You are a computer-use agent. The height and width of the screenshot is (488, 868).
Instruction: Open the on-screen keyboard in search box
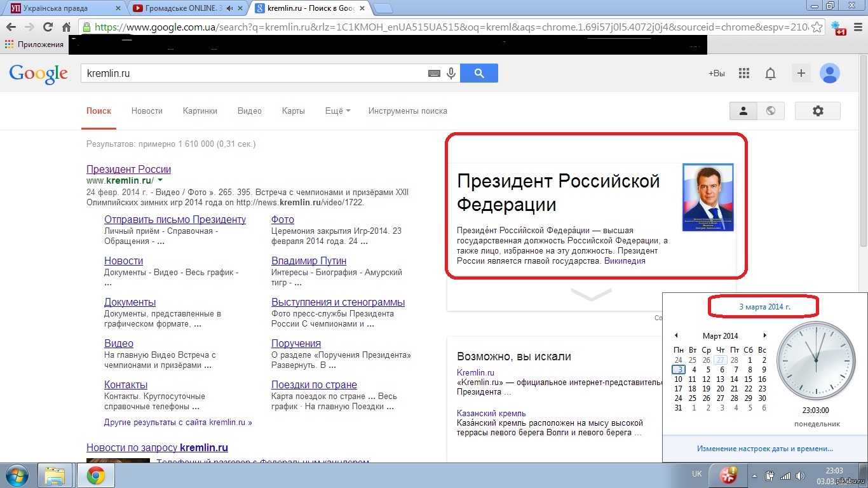(434, 74)
